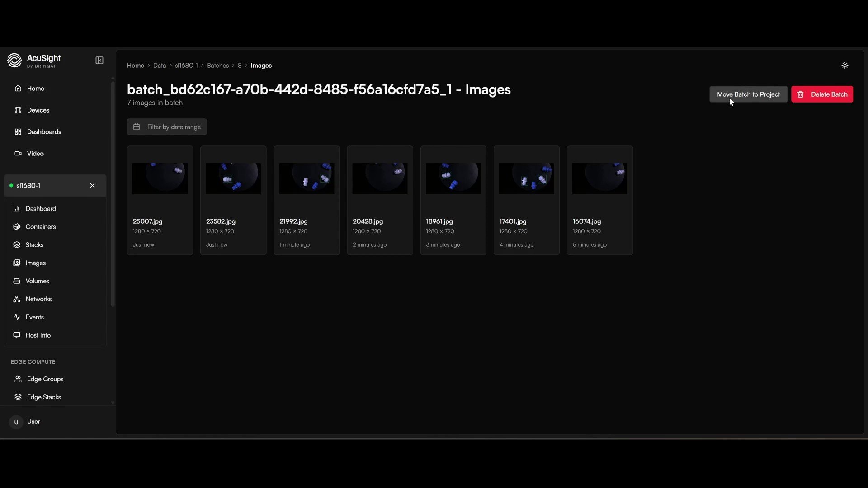Go to Home breadcrumb link

pyautogui.click(x=136, y=66)
